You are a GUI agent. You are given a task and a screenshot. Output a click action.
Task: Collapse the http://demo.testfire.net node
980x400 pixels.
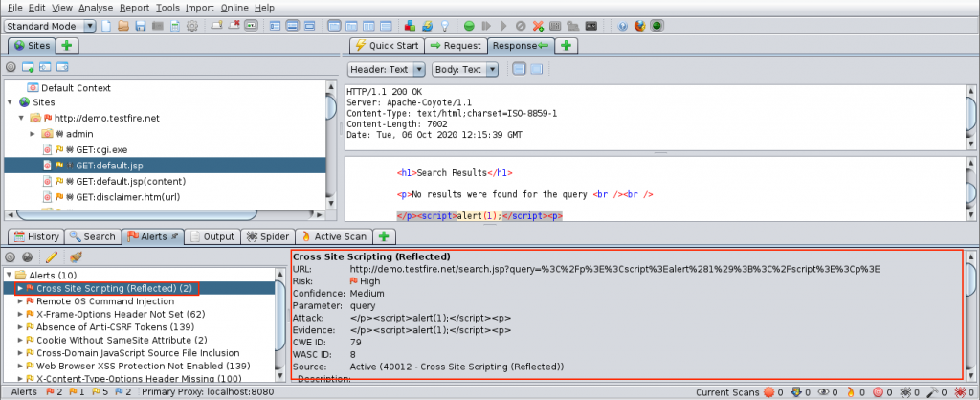pos(21,118)
